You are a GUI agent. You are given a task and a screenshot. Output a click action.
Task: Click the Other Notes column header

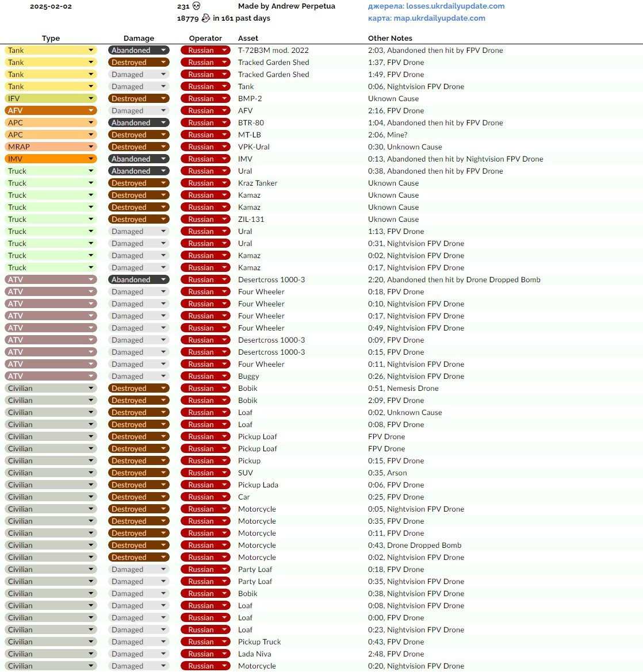pos(390,38)
